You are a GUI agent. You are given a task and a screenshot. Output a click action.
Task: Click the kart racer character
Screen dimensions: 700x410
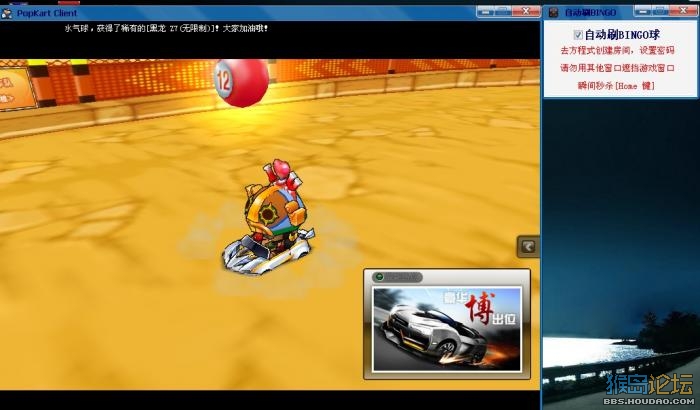269,219
